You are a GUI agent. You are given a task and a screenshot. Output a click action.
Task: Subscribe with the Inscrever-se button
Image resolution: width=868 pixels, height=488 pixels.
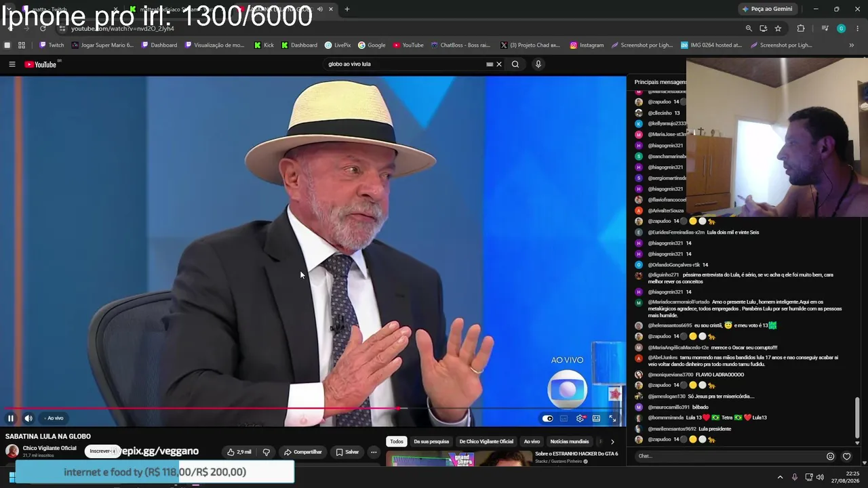(x=102, y=451)
